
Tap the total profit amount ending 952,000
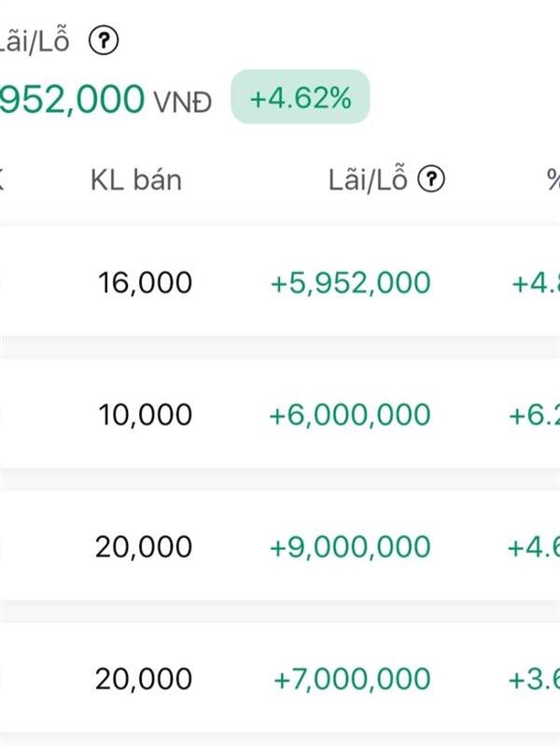(x=73, y=99)
